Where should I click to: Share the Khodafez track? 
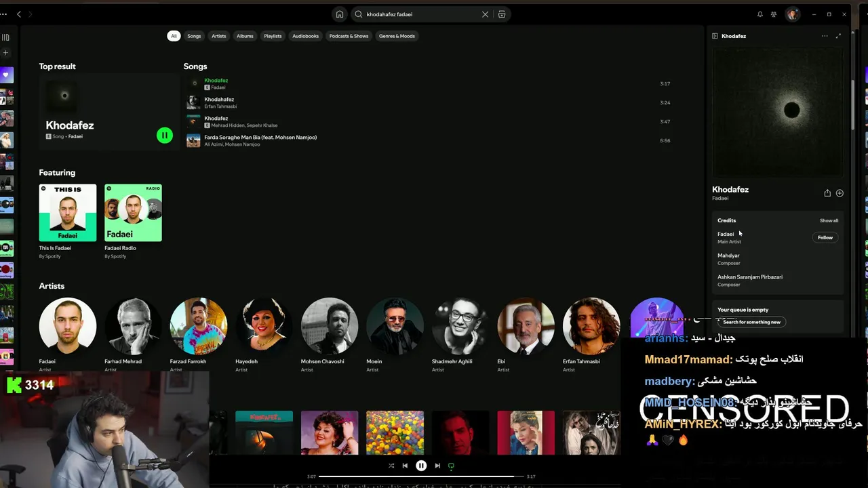tap(827, 193)
